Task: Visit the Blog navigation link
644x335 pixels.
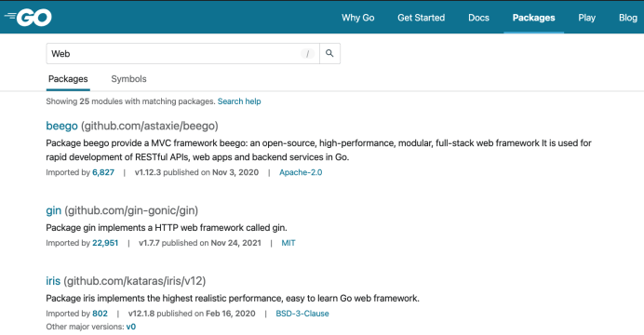Action: (628, 18)
